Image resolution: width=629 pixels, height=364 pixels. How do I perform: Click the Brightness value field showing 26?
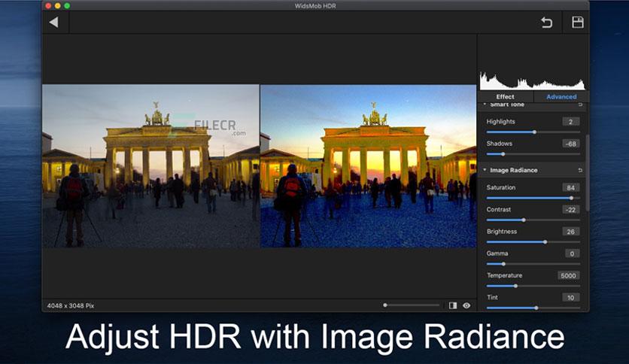tap(570, 232)
